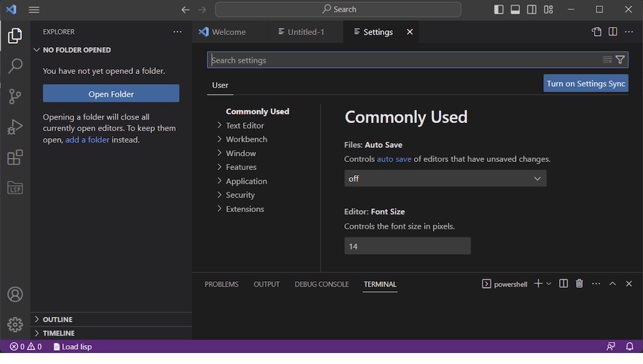643x364 pixels.
Task: Toggle the secondary side bar layout icon
Action: click(531, 9)
